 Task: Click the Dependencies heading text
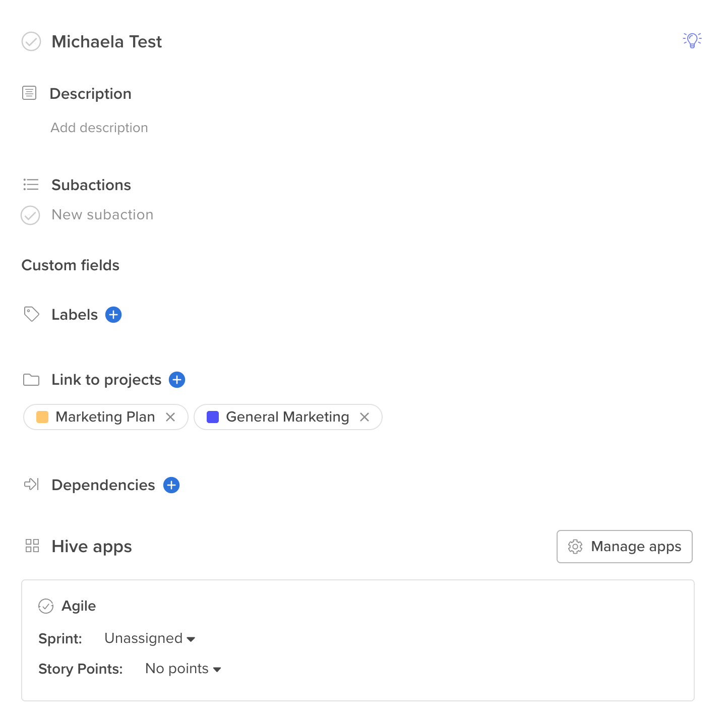pyautogui.click(x=103, y=485)
